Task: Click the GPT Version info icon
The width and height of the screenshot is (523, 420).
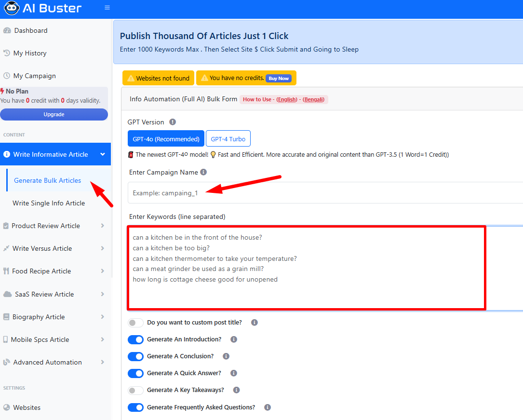Action: [173, 122]
